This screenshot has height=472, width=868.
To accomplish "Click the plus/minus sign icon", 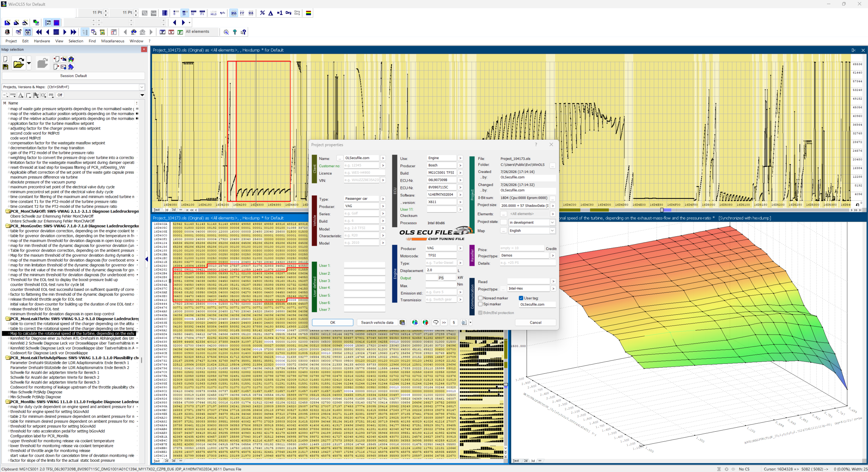I will point(222,13).
